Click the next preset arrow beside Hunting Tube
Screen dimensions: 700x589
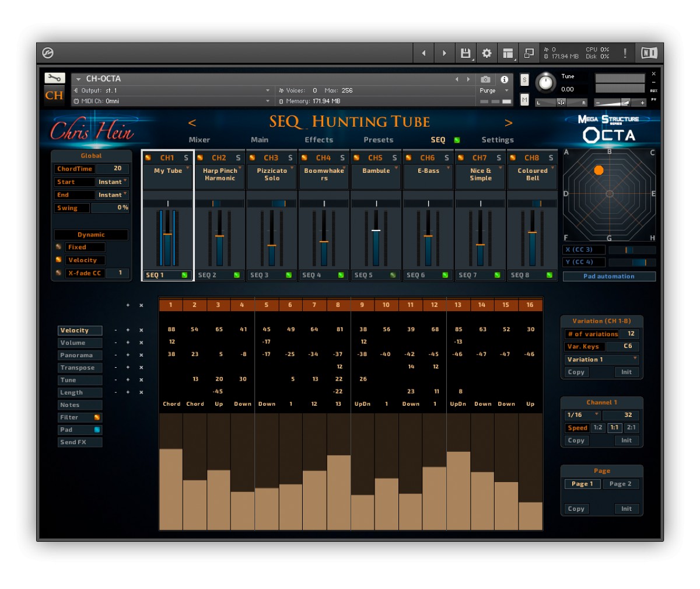pos(509,123)
